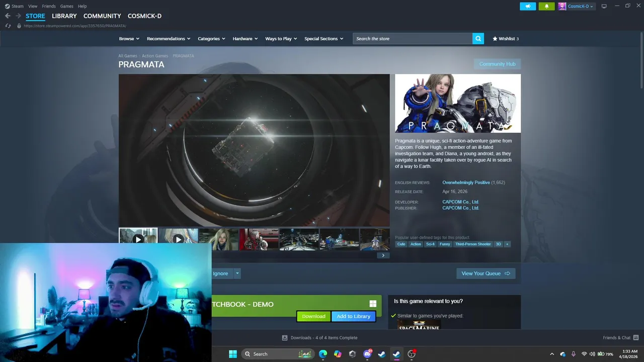Image resolution: width=644 pixels, height=362 pixels.
Task: Click the plus icon to add tag
Action: coord(507,244)
